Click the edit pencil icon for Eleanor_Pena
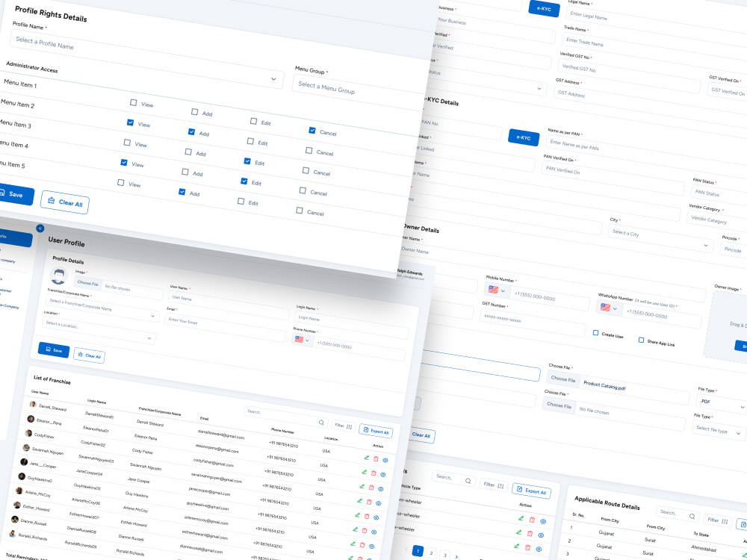Image resolution: width=747 pixels, height=560 pixels. 364,472
